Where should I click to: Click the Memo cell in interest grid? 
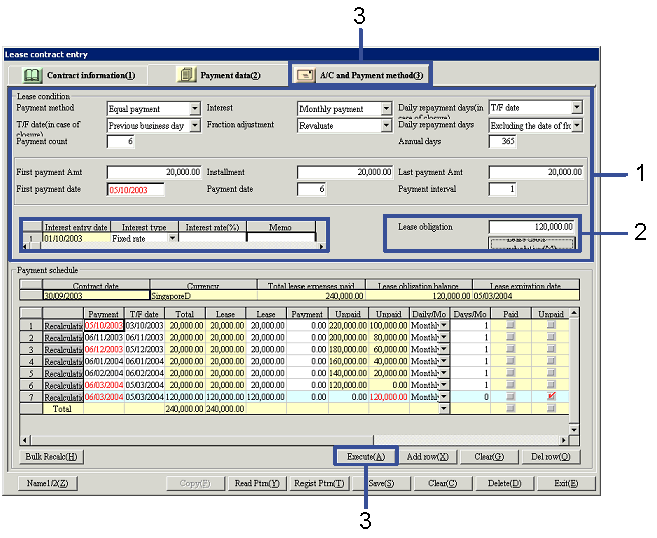(281, 238)
